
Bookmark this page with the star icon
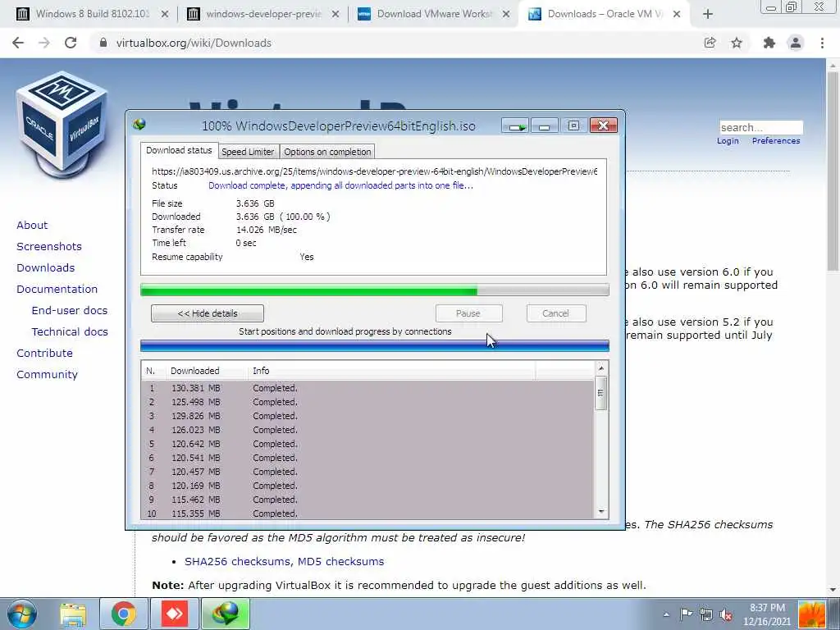pyautogui.click(x=737, y=43)
